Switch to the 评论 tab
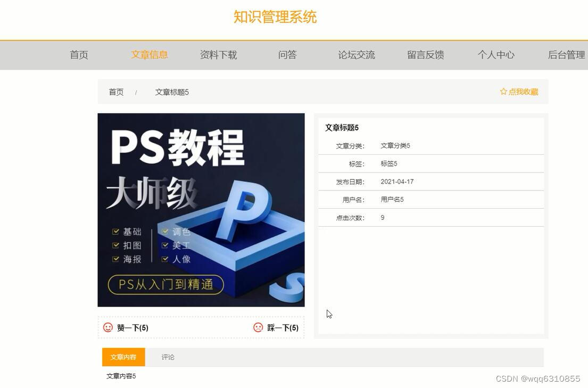 (168, 357)
